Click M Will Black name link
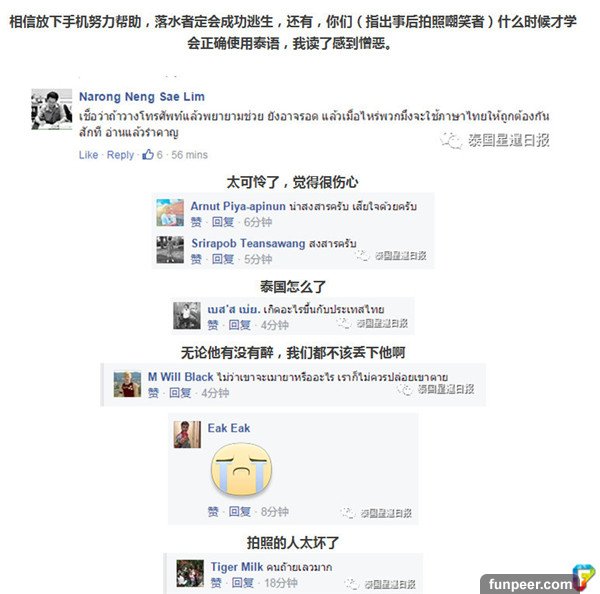 (x=180, y=377)
